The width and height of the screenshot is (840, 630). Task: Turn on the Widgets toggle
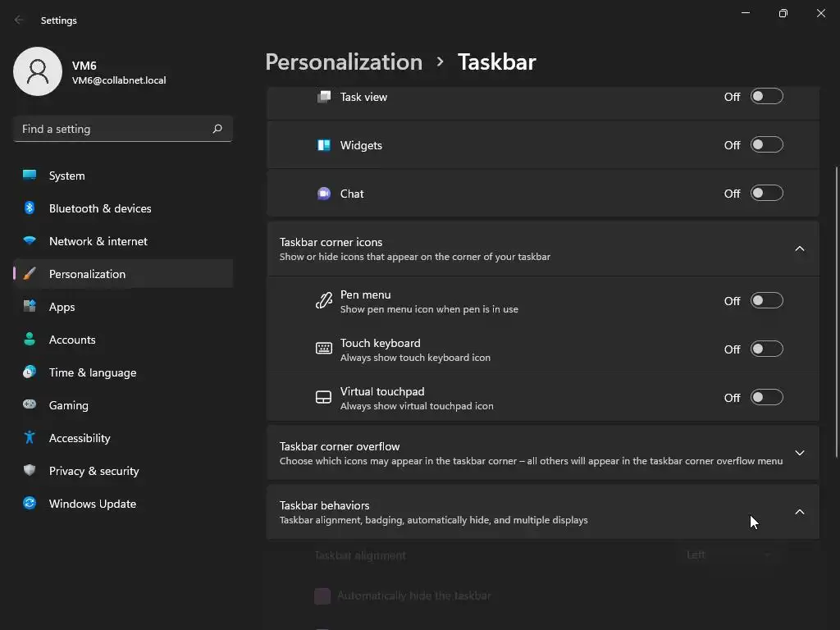coord(766,145)
